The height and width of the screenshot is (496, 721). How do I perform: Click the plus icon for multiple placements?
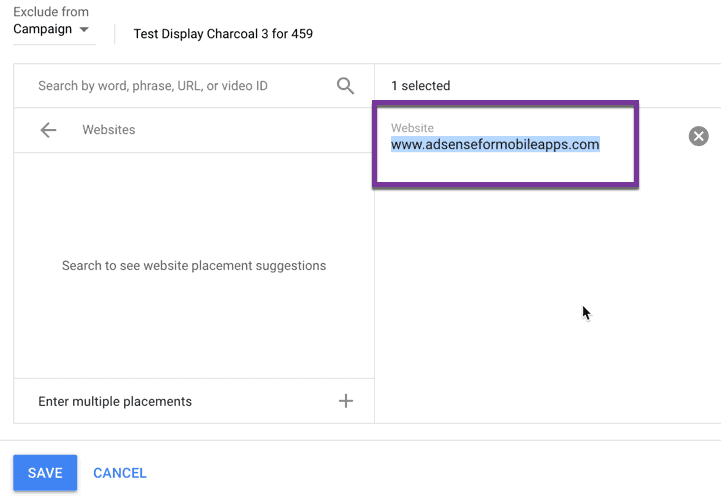[346, 401]
